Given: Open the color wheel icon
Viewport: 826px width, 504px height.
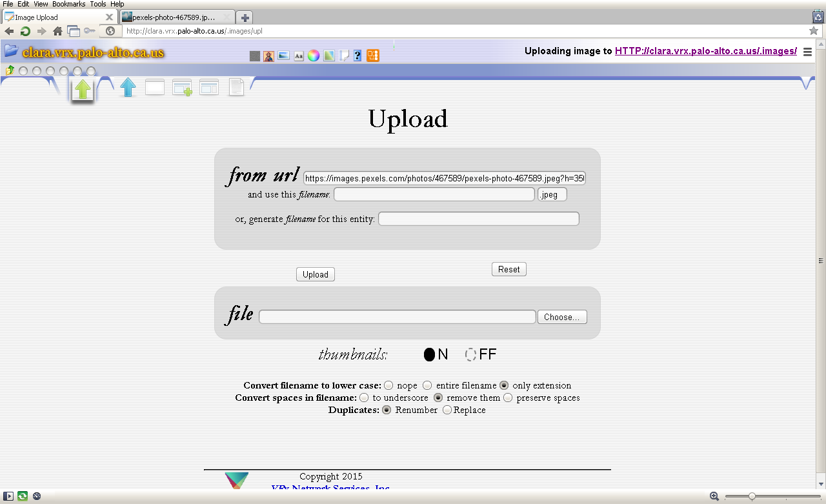Looking at the screenshot, I should pos(313,56).
